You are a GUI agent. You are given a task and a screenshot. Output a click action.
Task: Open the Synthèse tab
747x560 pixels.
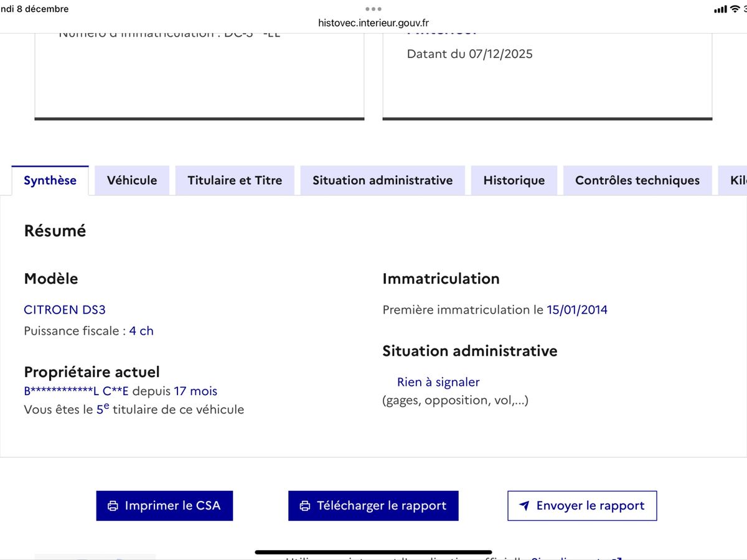[50, 180]
